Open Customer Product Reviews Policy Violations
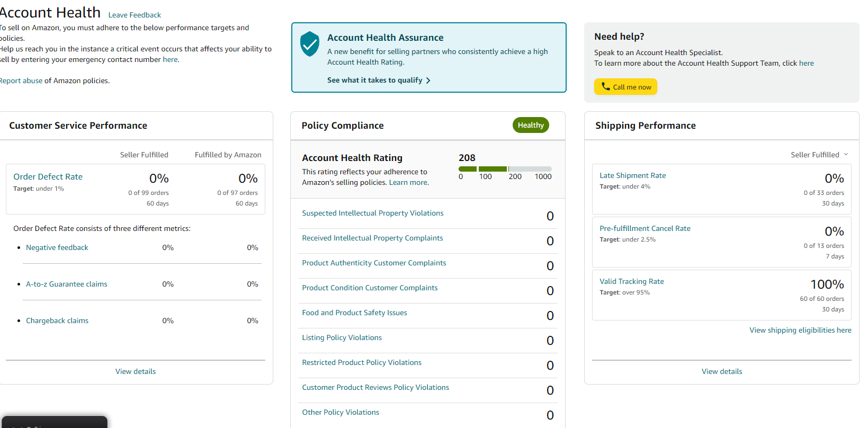Viewport: 868px width, 428px height. click(x=375, y=387)
